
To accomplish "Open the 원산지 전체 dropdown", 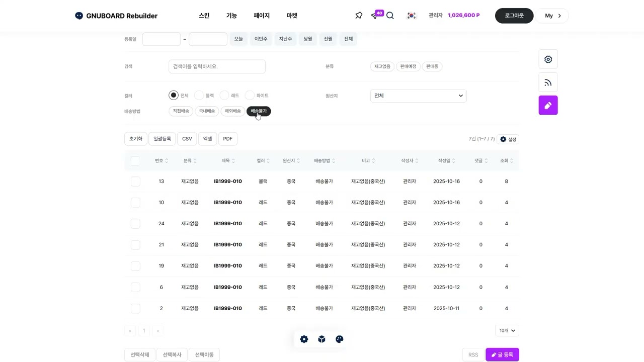I will pyautogui.click(x=419, y=96).
